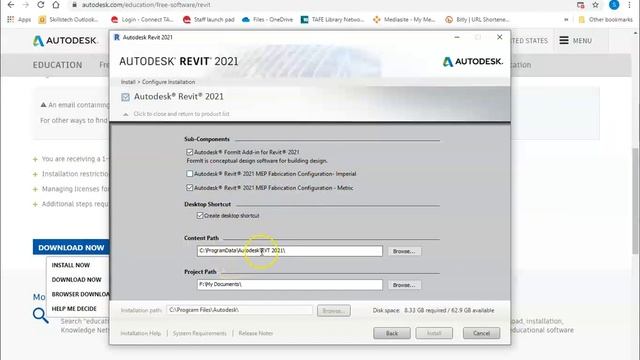Bookmark page with the star icon
The width and height of the screenshot is (640, 360).
tap(596, 5)
